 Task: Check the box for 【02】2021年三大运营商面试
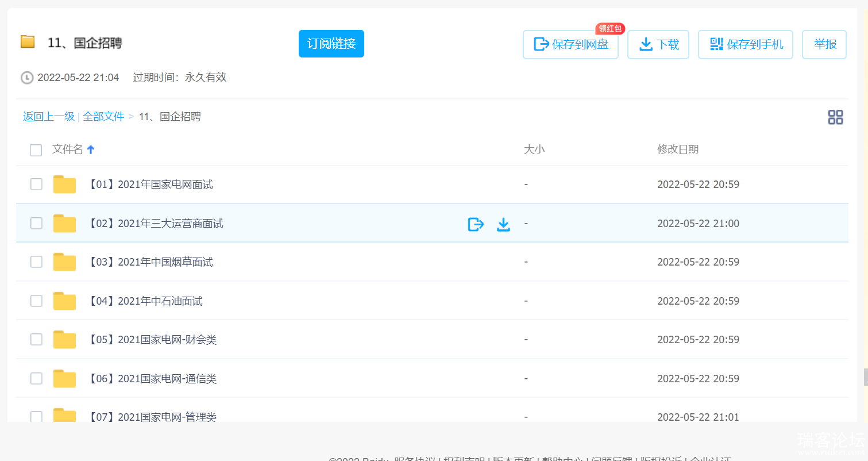coord(36,223)
